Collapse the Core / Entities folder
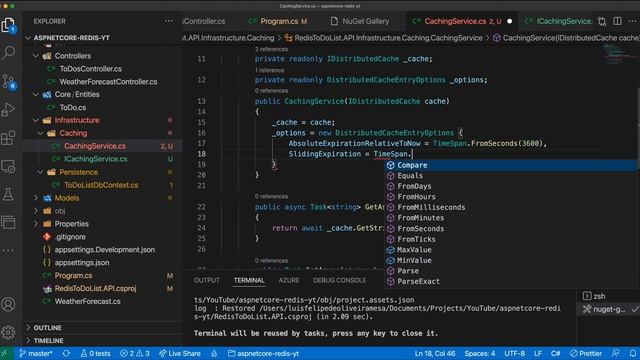This screenshot has height=360, width=640. click(36, 94)
